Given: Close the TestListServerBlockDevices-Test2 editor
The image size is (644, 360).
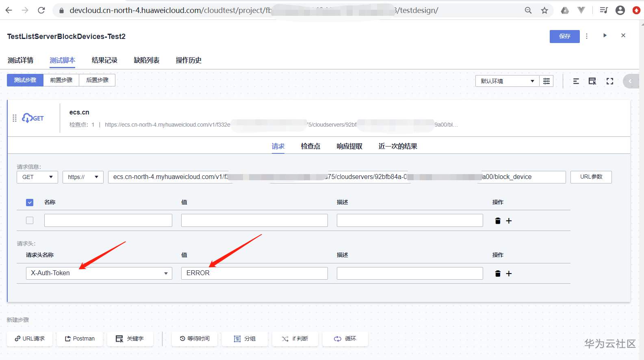Looking at the screenshot, I should 623,36.
